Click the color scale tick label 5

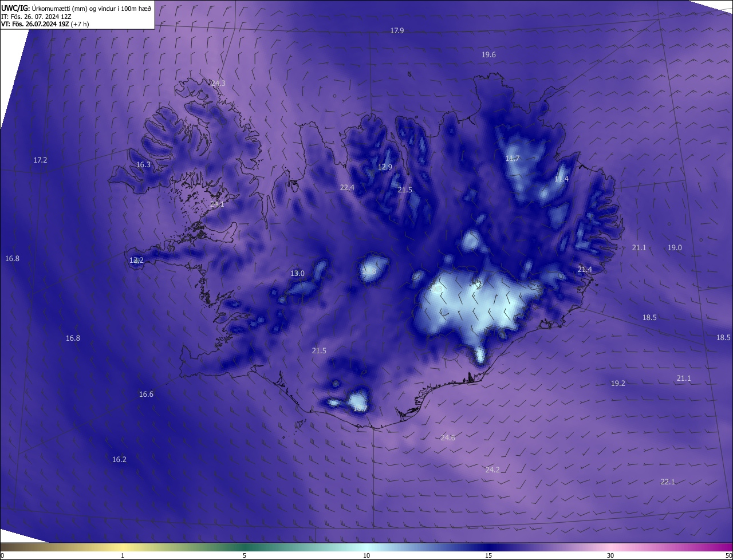coord(245,555)
